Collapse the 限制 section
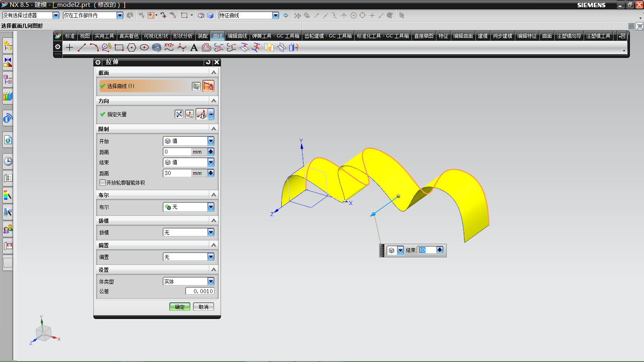644x362 pixels. [x=214, y=129]
